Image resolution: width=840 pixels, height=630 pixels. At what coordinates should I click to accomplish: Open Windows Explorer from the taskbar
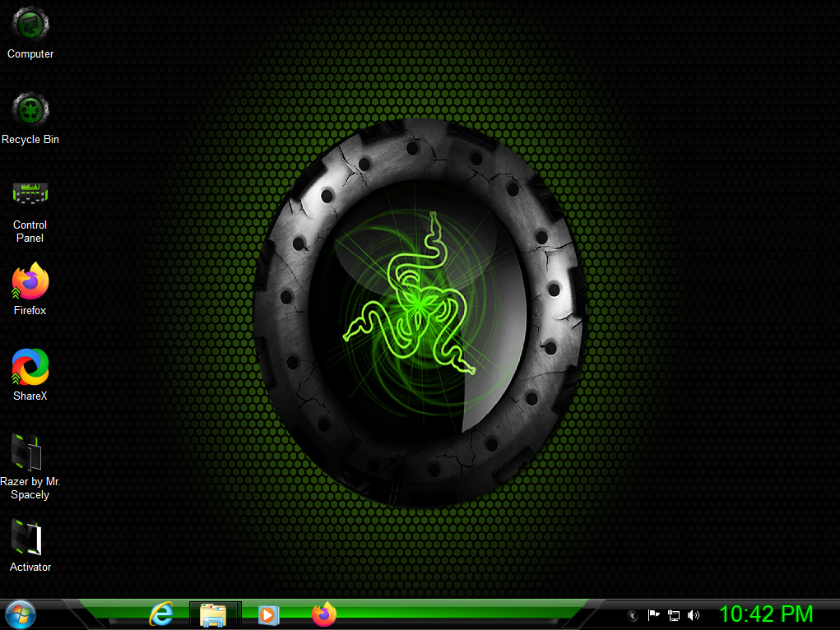pos(213,614)
